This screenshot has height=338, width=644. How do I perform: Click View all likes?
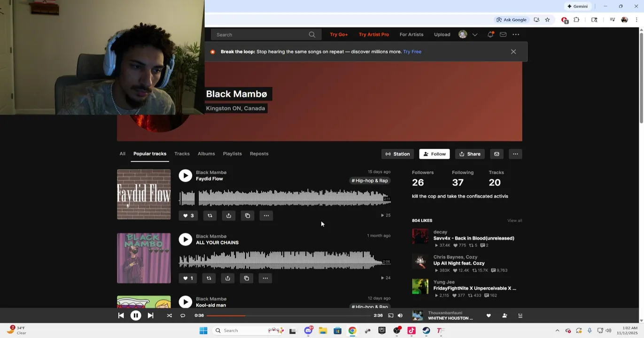point(514,221)
